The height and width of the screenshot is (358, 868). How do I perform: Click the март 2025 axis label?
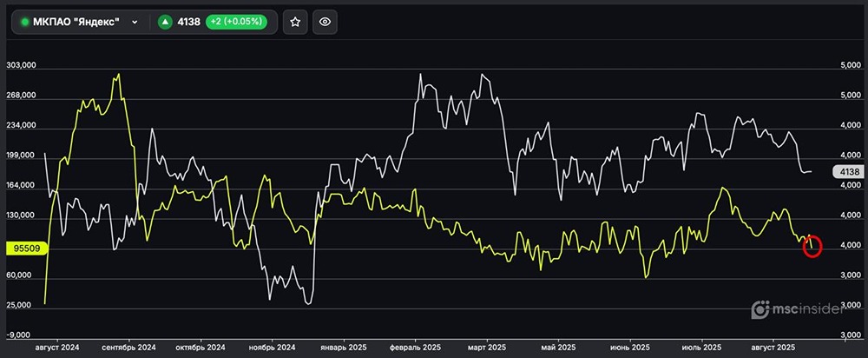tap(487, 346)
